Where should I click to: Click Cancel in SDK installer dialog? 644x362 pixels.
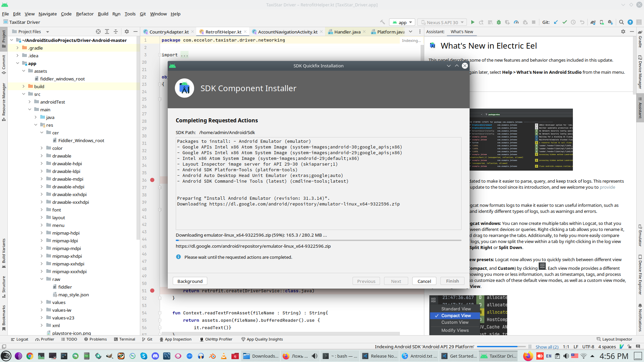(x=424, y=281)
